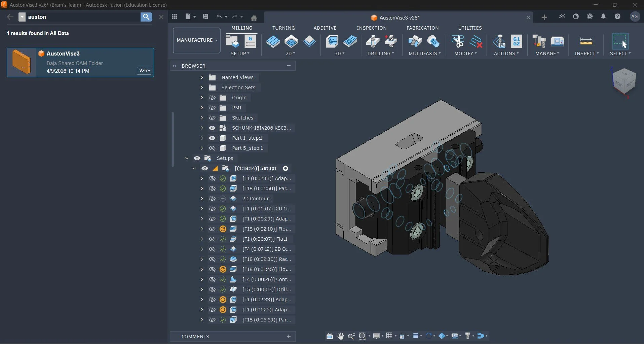Open the FABRICATION tab
Image resolution: width=644 pixels, height=344 pixels.
coord(422,28)
